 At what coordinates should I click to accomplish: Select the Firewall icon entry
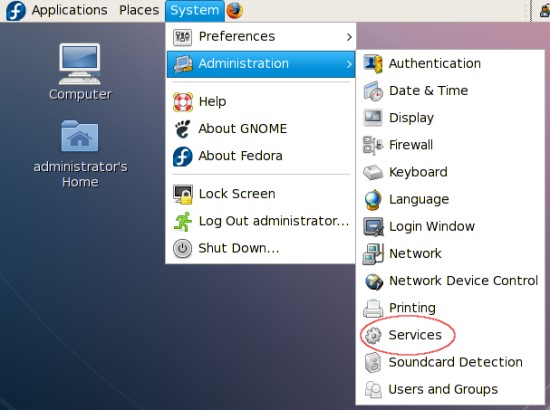(373, 145)
